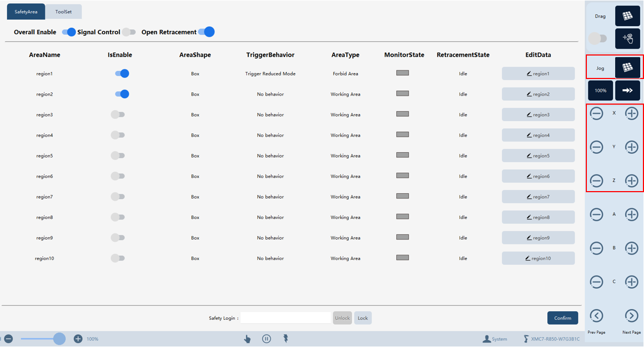Edit region2 data button

(538, 94)
